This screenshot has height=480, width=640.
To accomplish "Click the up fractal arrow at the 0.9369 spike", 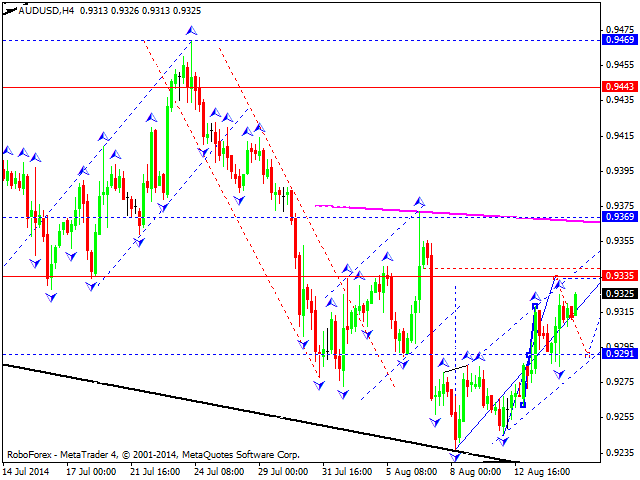I will tap(419, 202).
